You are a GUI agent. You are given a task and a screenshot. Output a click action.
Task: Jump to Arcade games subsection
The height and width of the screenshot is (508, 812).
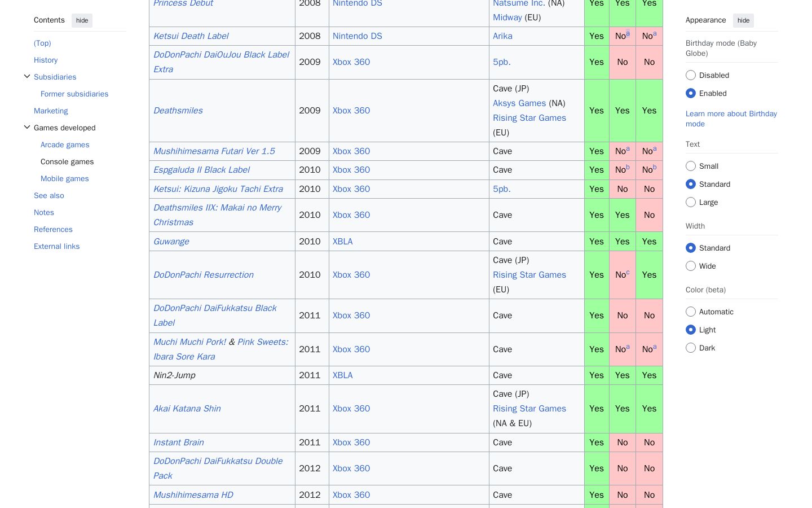(x=65, y=144)
